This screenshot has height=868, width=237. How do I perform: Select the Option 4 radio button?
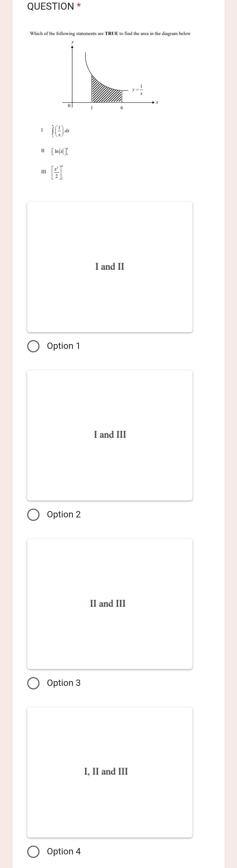coord(33,852)
